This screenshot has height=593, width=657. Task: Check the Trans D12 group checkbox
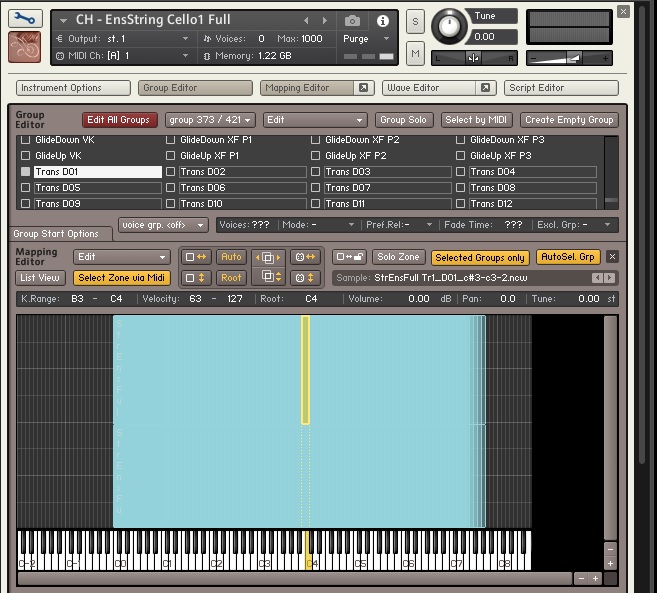(x=460, y=203)
